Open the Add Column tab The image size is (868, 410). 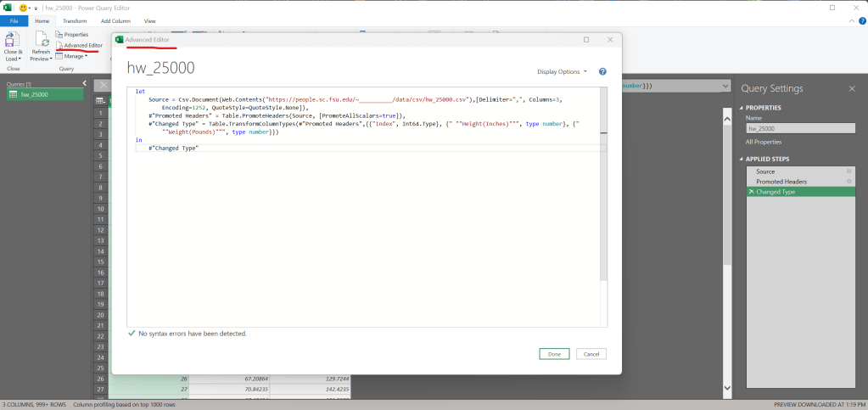[115, 20]
